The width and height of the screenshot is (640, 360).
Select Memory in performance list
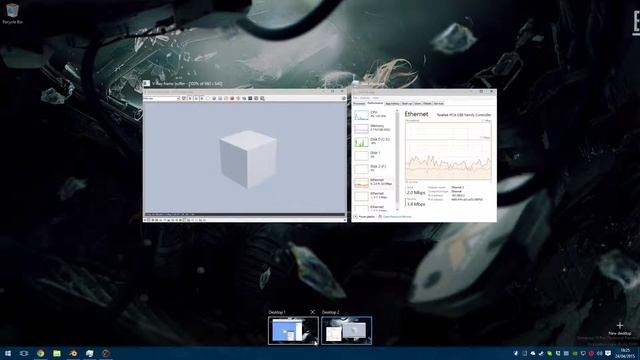373,128
